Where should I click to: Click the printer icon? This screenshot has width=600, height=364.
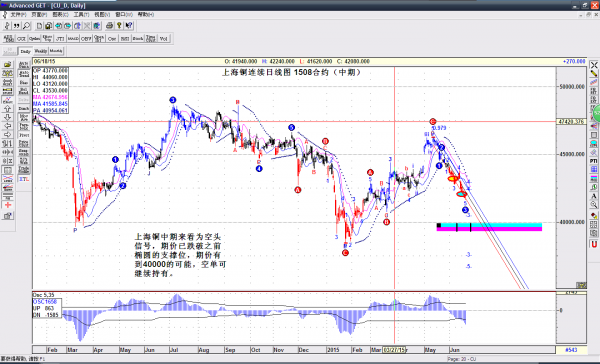click(109, 26)
